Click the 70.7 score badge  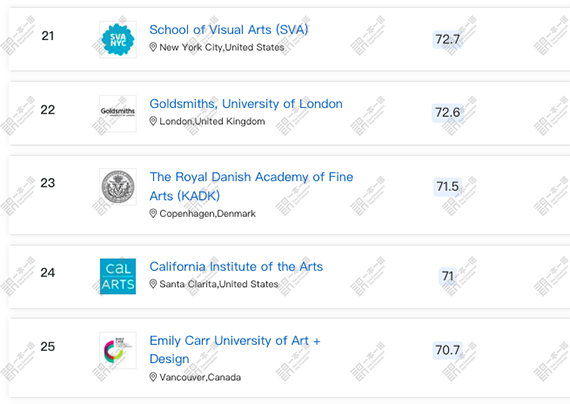(x=447, y=350)
